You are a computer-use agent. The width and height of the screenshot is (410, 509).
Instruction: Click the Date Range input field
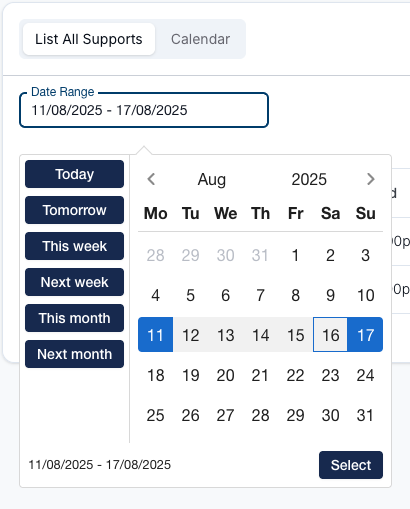tap(144, 110)
